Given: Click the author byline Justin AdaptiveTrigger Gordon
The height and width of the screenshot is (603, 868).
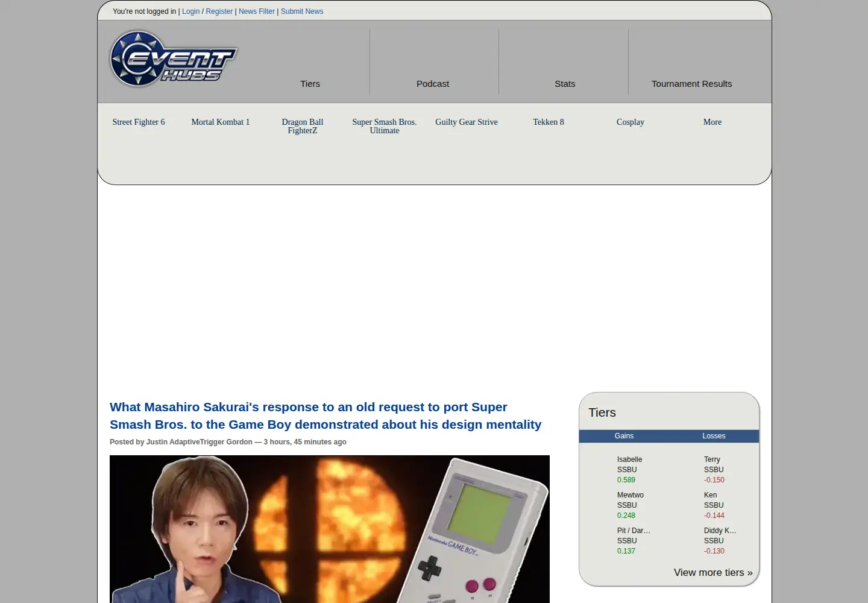Looking at the screenshot, I should click(x=199, y=442).
